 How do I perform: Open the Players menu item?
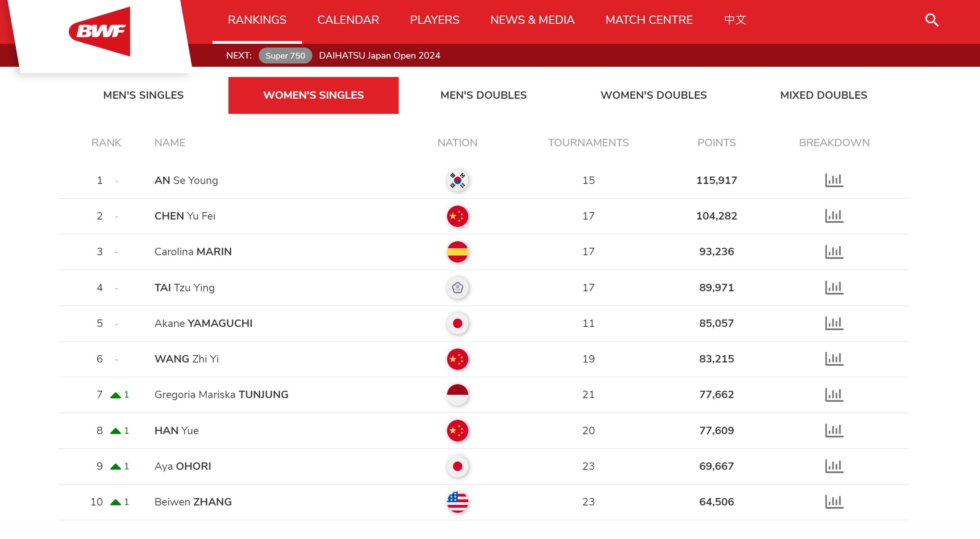[x=434, y=20]
